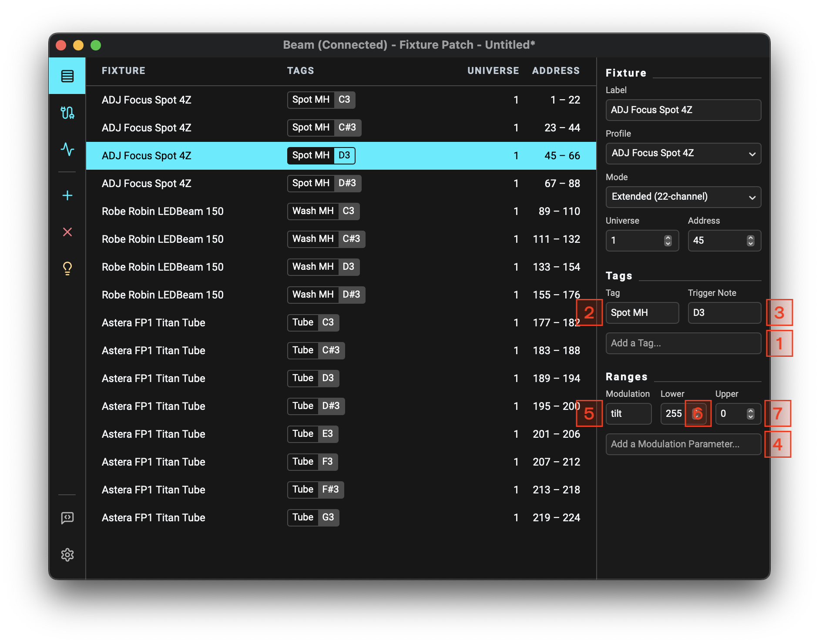This screenshot has height=644, width=819.
Task: Open settings gear icon
Action: (x=67, y=555)
